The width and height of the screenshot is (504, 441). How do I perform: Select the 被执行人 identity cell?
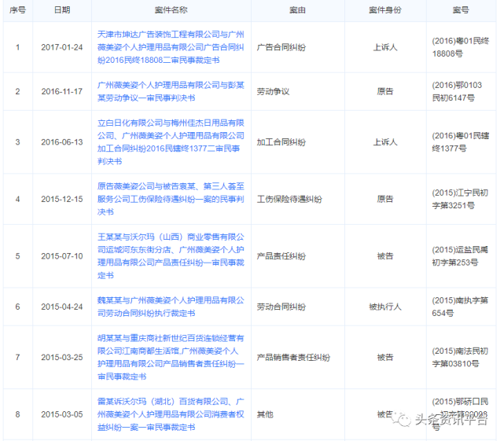click(x=384, y=307)
